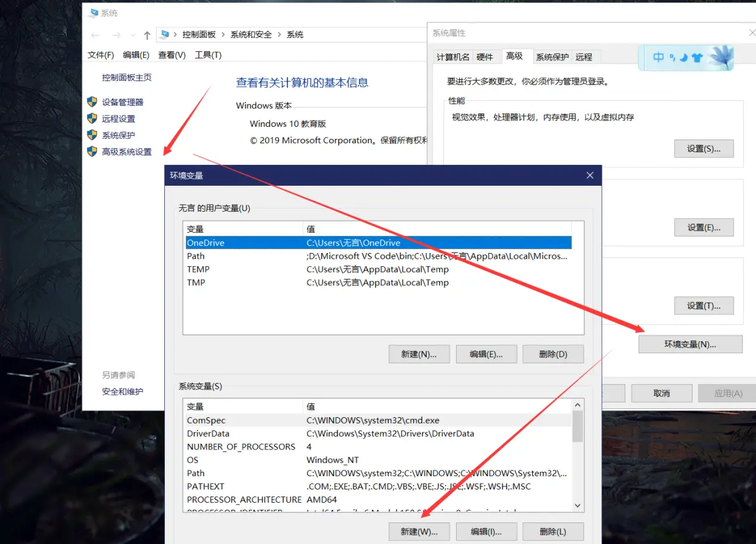Select the ComSpec system variable row
Viewport: 756px width, 544px height.
[379, 420]
